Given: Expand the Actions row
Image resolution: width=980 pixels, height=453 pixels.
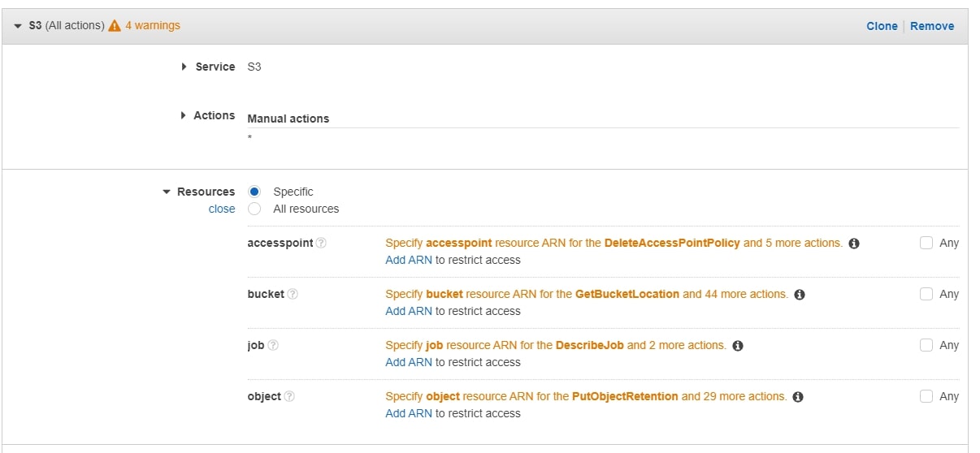Looking at the screenshot, I should [184, 115].
